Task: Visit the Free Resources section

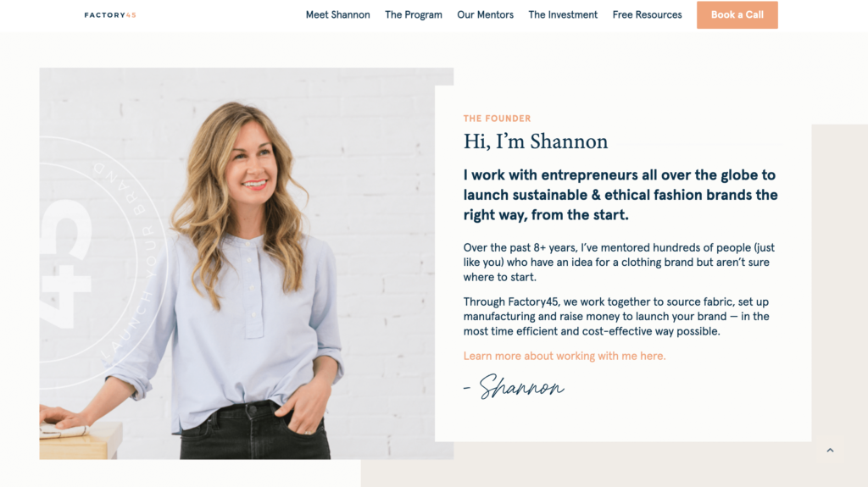Action: [x=647, y=15]
